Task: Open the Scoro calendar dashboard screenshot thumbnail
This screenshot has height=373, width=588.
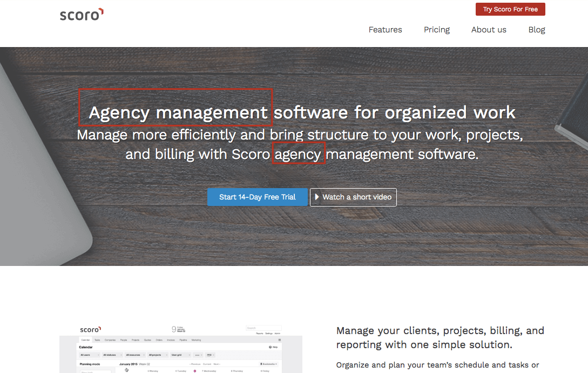Action: click(181, 349)
